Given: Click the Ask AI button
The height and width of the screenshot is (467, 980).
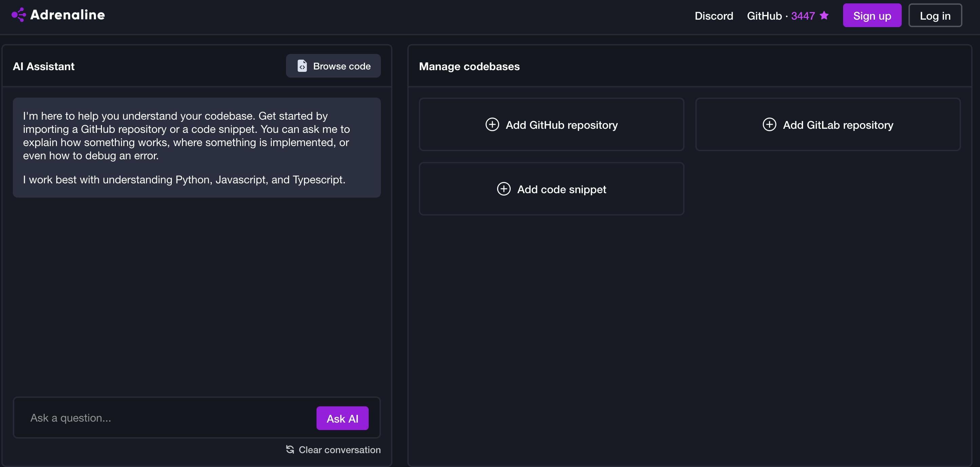Looking at the screenshot, I should point(343,418).
